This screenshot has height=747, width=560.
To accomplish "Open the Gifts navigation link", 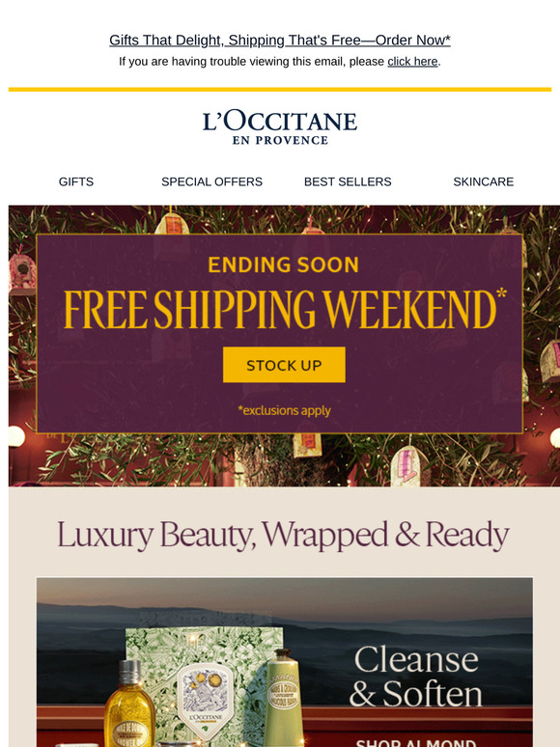I will (76, 181).
